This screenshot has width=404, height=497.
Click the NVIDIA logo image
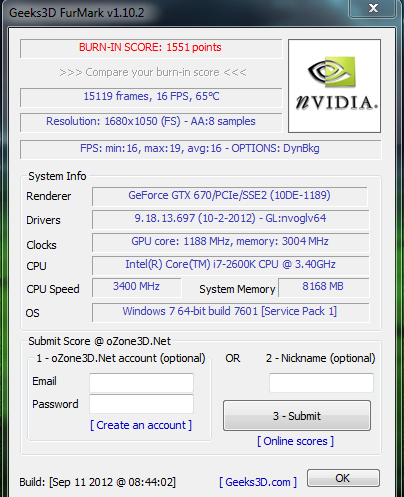pos(334,86)
